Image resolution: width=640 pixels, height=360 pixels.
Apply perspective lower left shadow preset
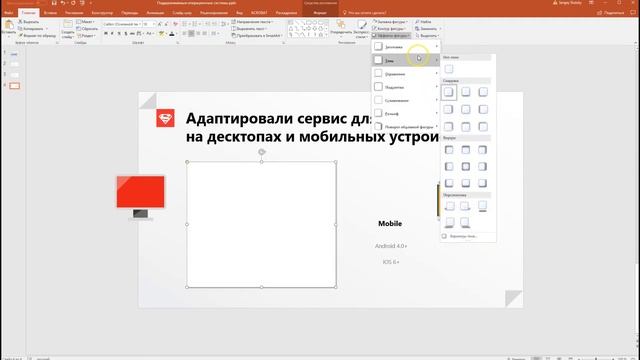[x=449, y=222]
